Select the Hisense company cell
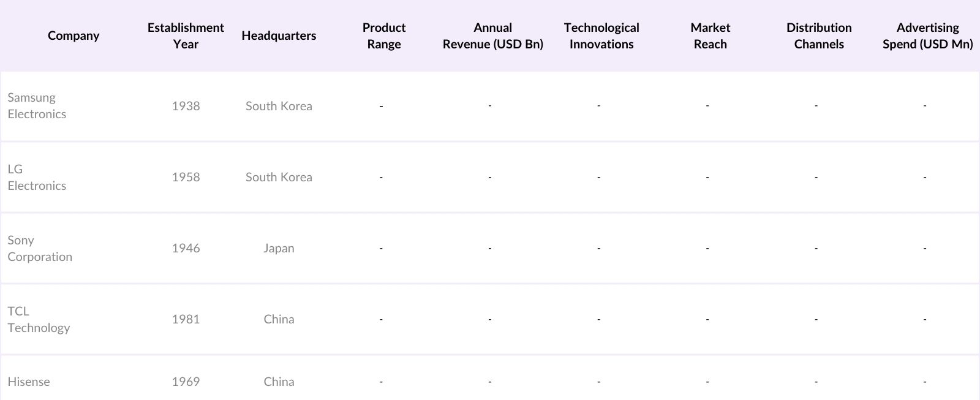Screen dimensions: 980x400 click(29, 382)
